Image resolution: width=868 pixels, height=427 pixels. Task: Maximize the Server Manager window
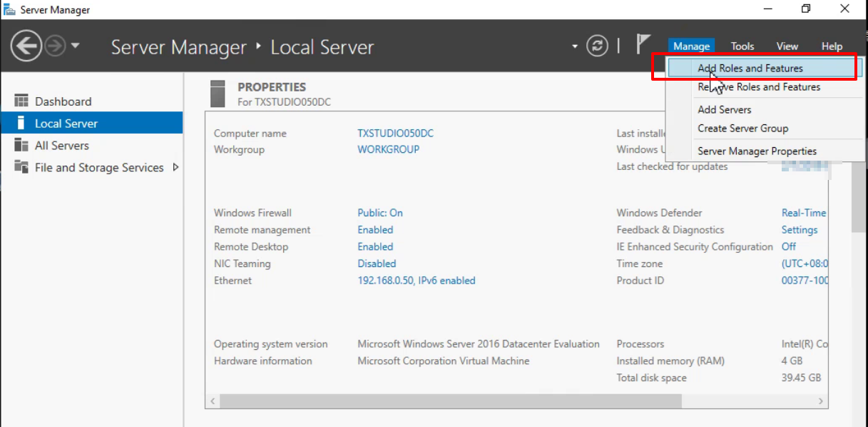click(x=806, y=9)
